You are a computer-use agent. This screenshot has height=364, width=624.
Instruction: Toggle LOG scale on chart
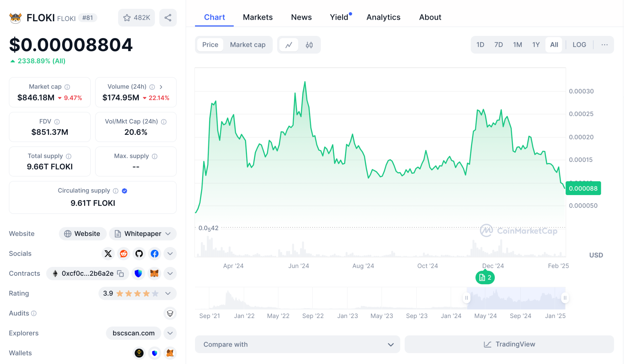579,45
